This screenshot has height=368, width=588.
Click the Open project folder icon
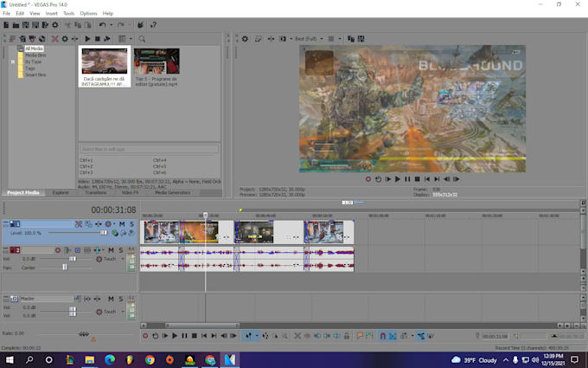click(16, 25)
